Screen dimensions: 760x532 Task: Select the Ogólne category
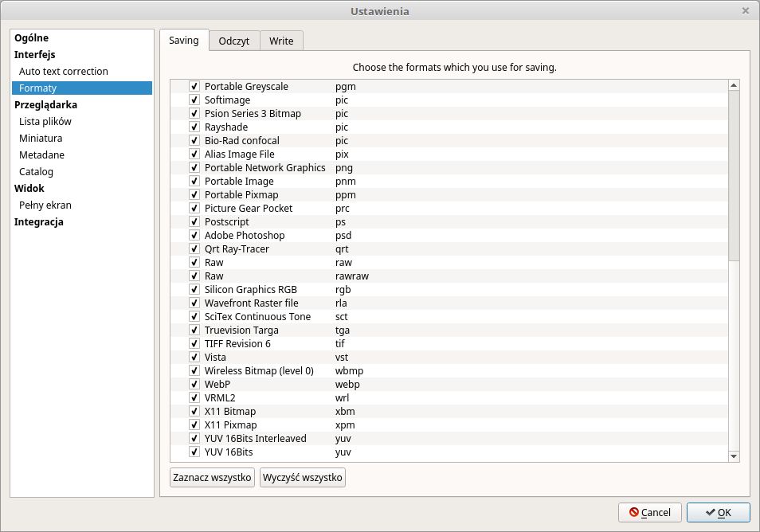(x=32, y=38)
